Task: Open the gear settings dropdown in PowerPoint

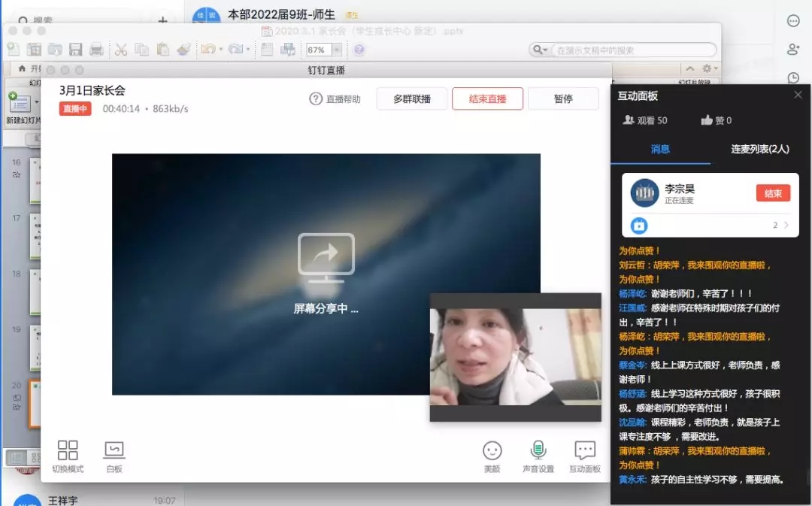Action: click(x=709, y=68)
